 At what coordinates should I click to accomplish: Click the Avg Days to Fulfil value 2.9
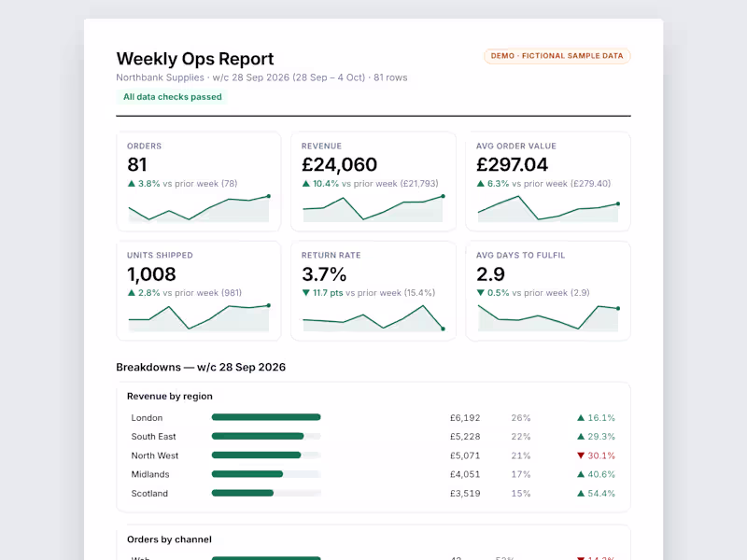(490, 274)
